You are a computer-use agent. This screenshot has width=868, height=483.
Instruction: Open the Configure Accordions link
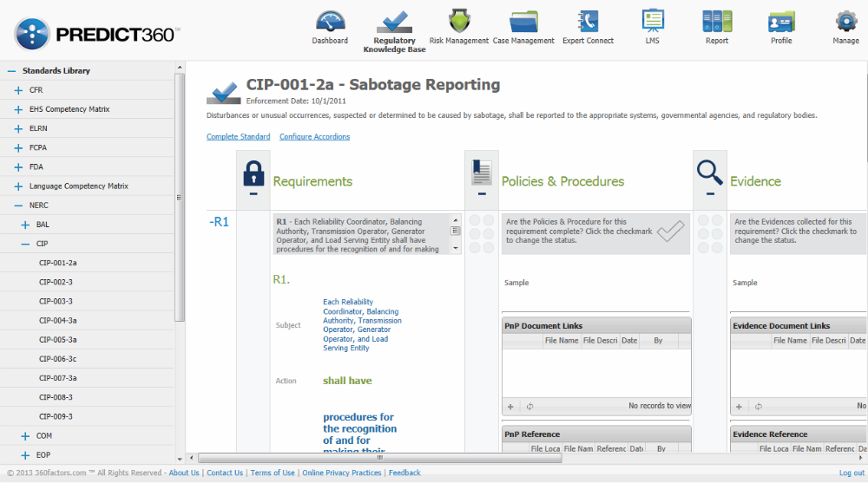(x=314, y=137)
